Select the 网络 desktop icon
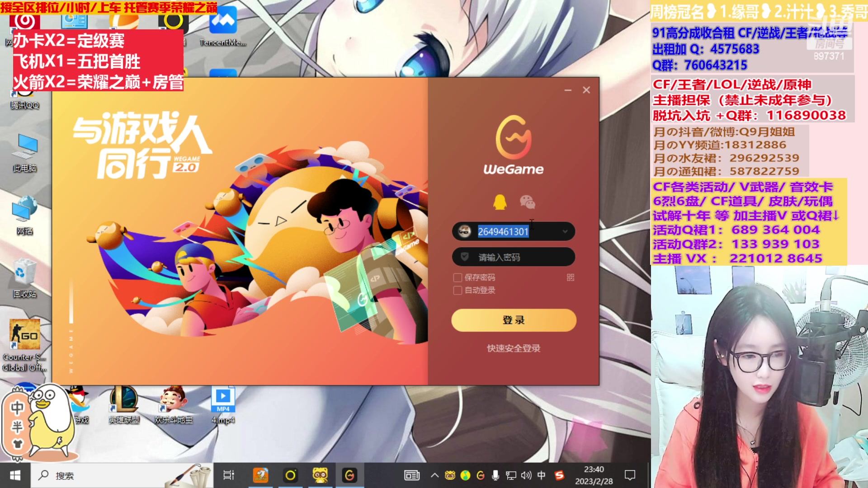868x488 pixels. point(25,215)
